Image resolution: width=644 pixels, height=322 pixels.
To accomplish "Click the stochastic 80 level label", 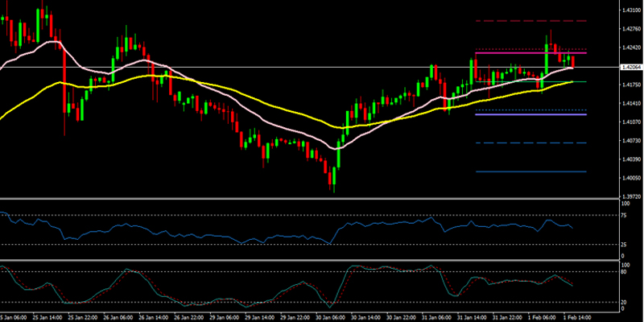I will (625, 273).
